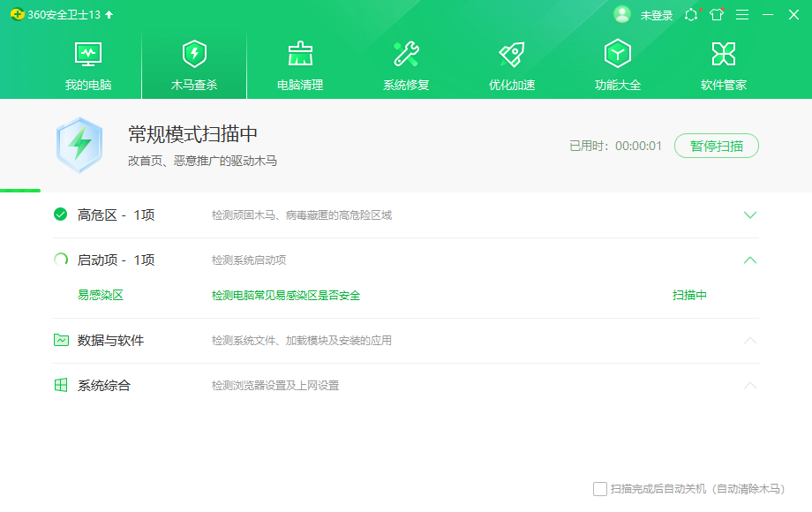Viewport: 812px width, 512px height.
Task: Collapse the 启动项 section chevron
Action: (x=750, y=260)
